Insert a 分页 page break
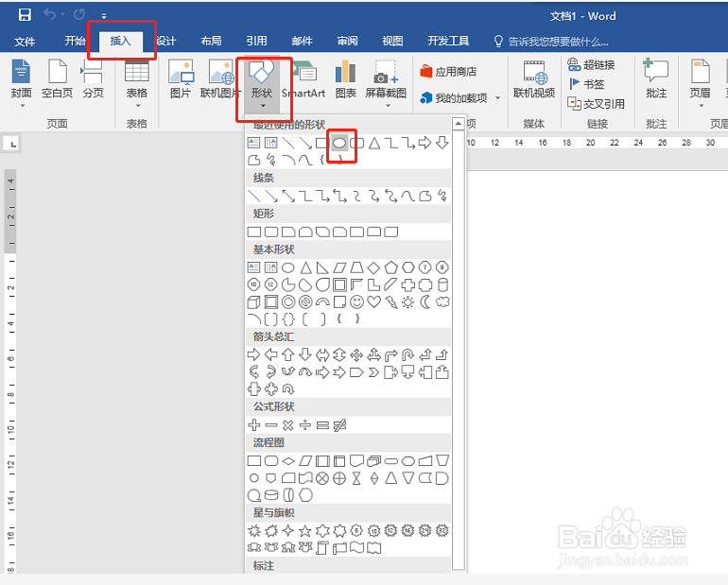Viewport: 728px width, 585px height. pyautogui.click(x=93, y=78)
